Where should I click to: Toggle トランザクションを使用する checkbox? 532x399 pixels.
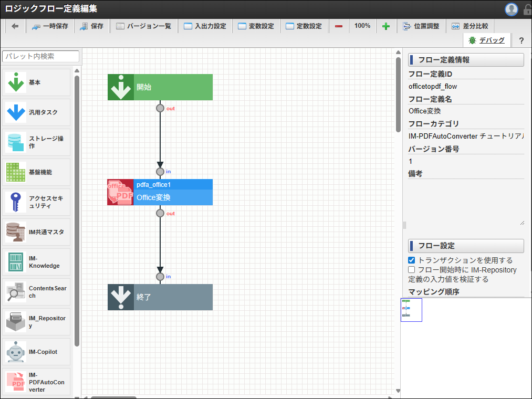click(412, 260)
